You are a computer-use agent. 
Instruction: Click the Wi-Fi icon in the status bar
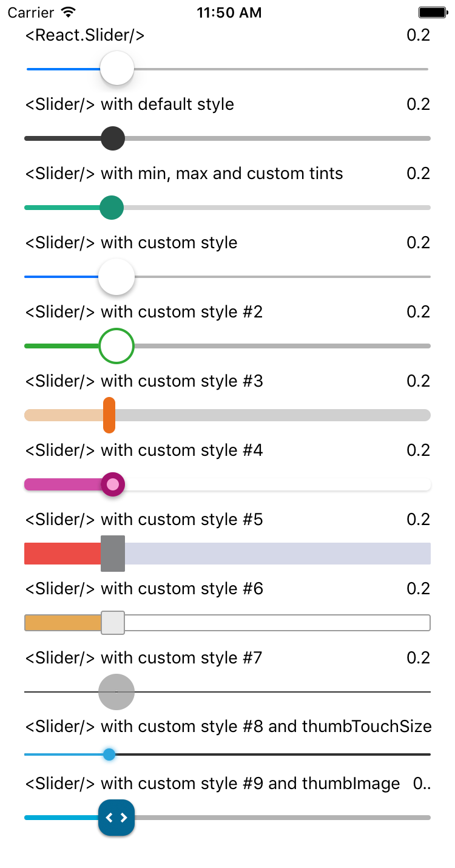[x=67, y=12]
